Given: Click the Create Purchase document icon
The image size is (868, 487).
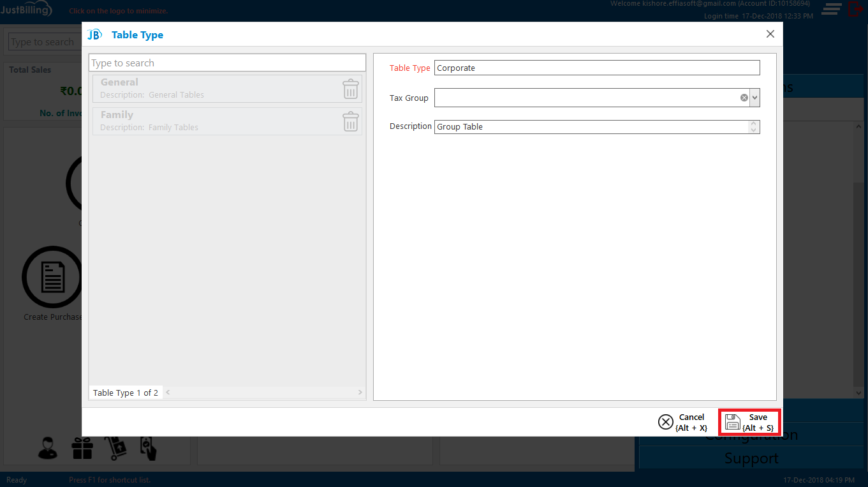Looking at the screenshot, I should click(x=52, y=277).
